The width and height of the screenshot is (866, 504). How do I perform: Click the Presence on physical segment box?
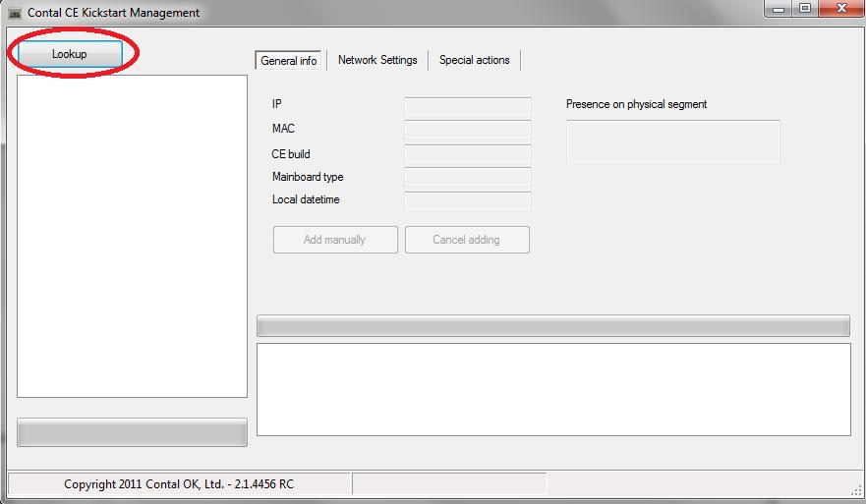[x=673, y=141]
